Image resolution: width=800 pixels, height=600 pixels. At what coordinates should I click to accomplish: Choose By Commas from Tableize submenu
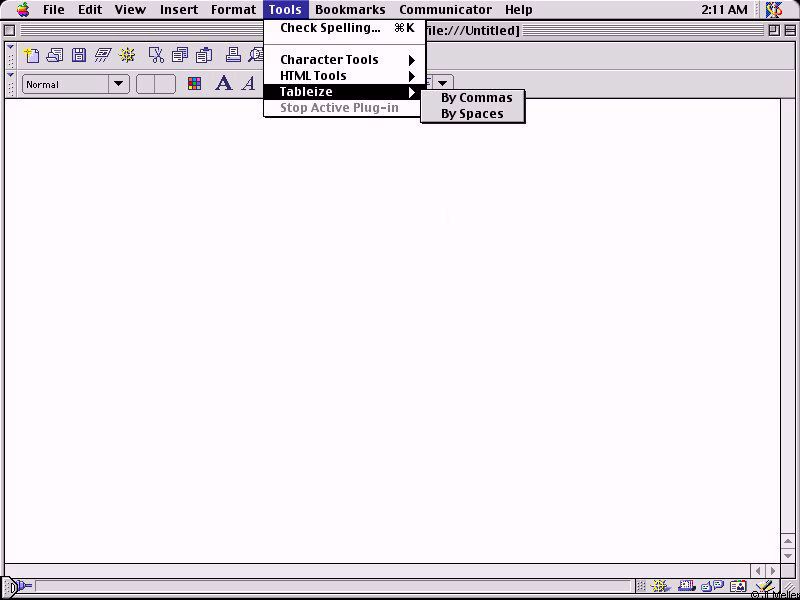pyautogui.click(x=476, y=98)
